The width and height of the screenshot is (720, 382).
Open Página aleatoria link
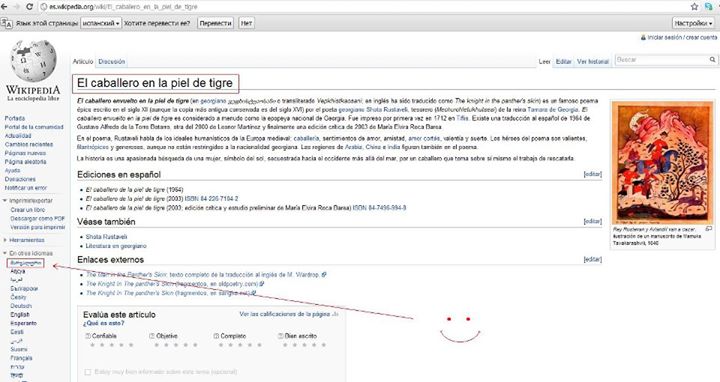(x=25, y=162)
